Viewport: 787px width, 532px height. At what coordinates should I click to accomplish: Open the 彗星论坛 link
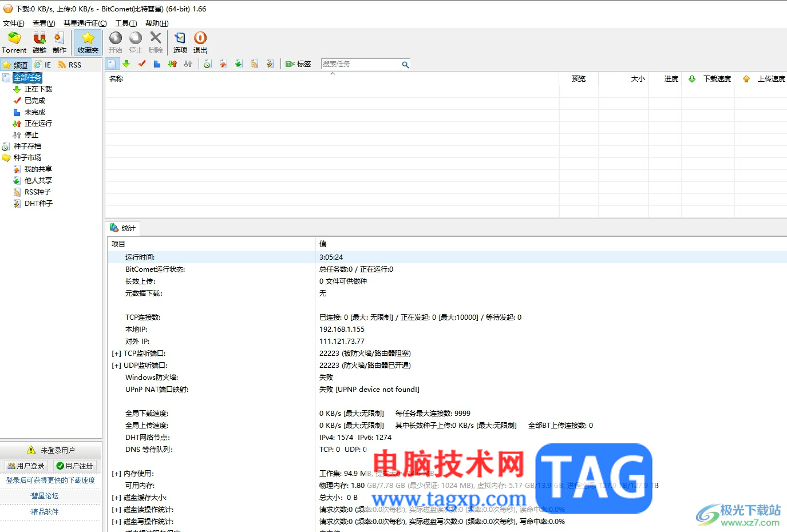tap(45, 496)
